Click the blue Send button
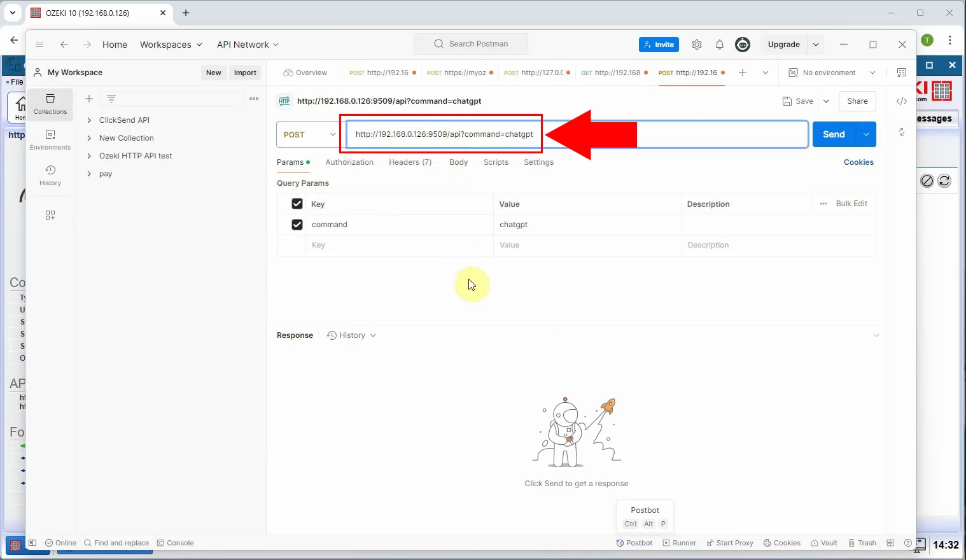The width and height of the screenshot is (966, 560). point(834,134)
